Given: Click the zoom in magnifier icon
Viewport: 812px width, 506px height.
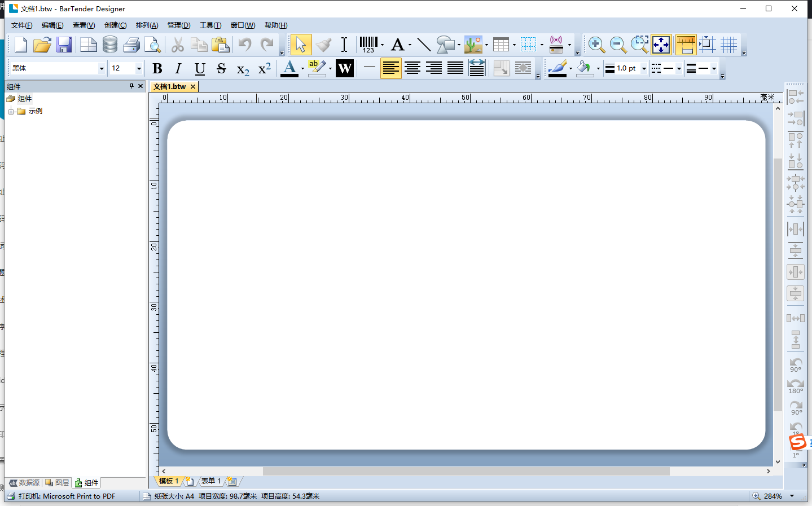Looking at the screenshot, I should coord(596,45).
